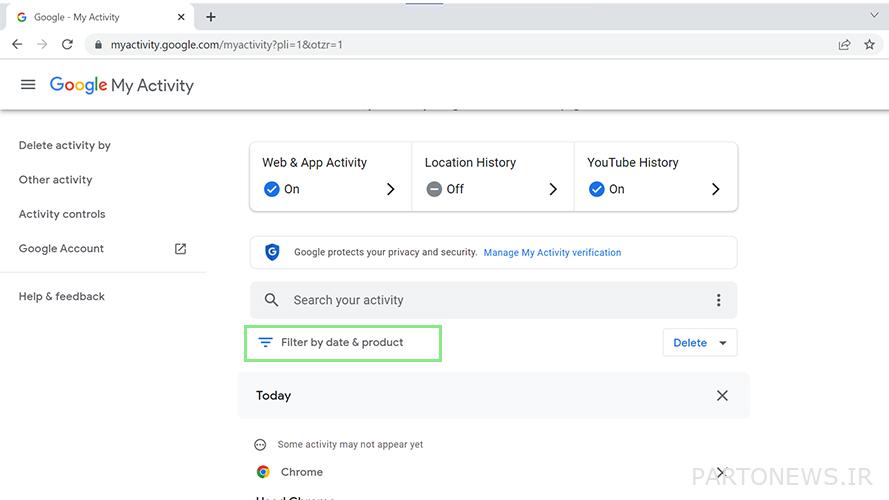Click the Today heading
This screenshot has width=889, height=500.
(273, 396)
